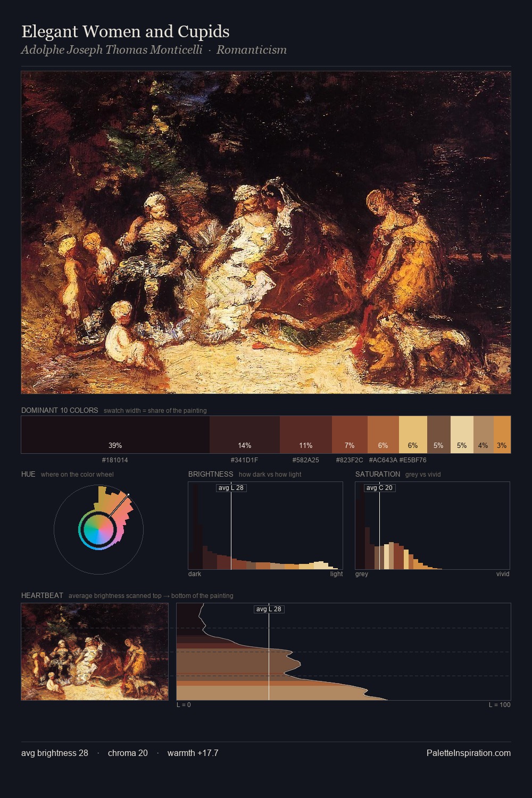Click hex code #AC643A
This screenshot has height=798, width=532.
pos(383,460)
